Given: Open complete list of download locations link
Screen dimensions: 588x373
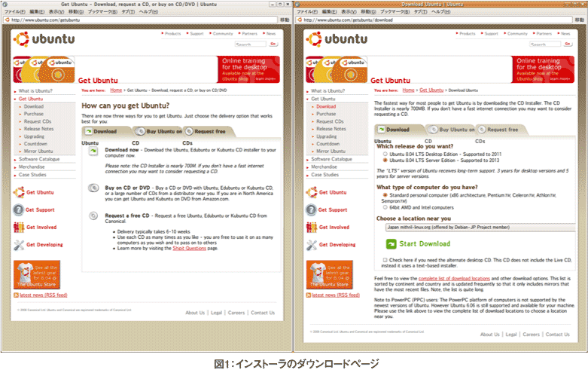Looking at the screenshot, I should tap(454, 279).
